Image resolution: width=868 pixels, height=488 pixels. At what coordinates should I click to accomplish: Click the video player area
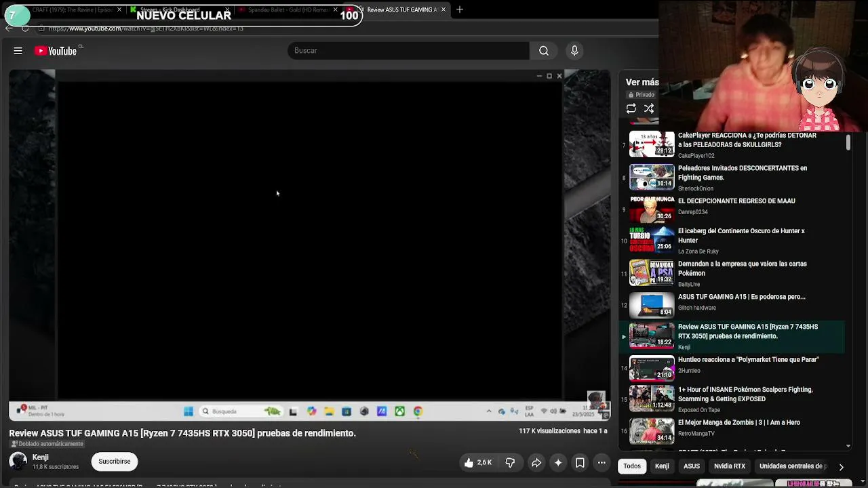coord(310,245)
